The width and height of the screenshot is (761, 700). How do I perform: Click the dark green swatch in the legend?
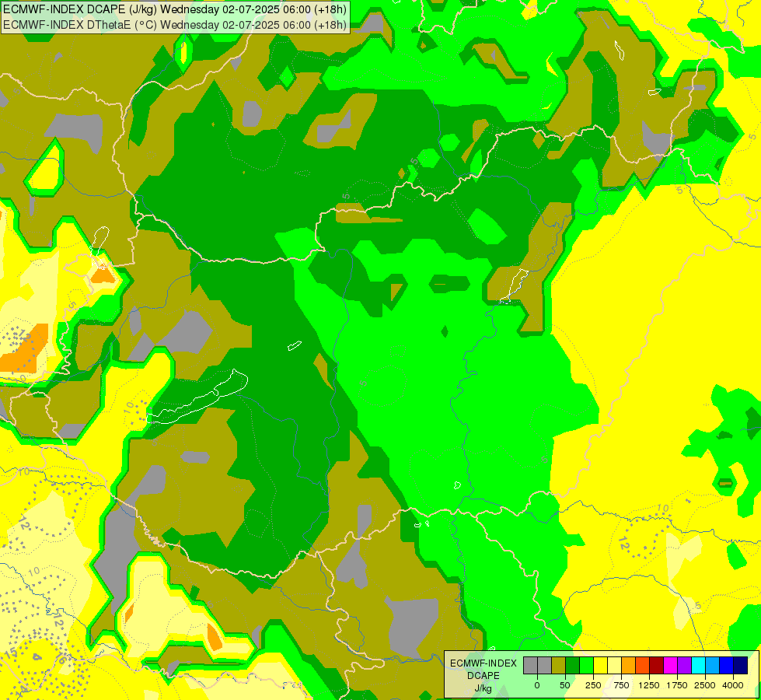(x=573, y=665)
